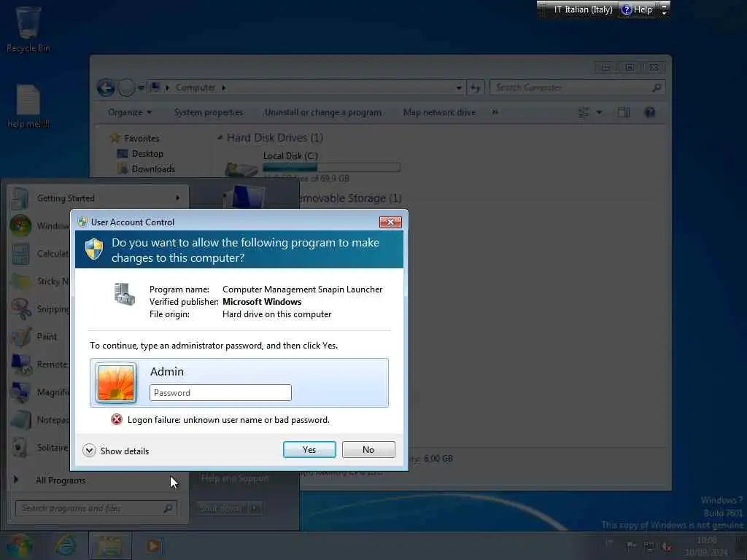The height and width of the screenshot is (560, 747).
Task: Click the Local Disk (C:) usage bar
Action: coord(331,167)
